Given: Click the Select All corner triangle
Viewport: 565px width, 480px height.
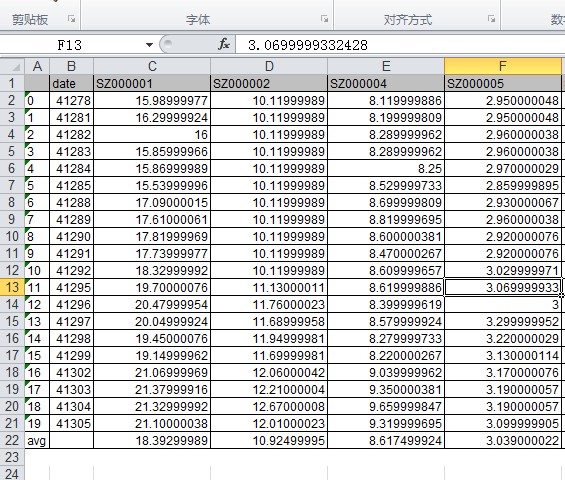Looking at the screenshot, I should pyautogui.click(x=15, y=67).
